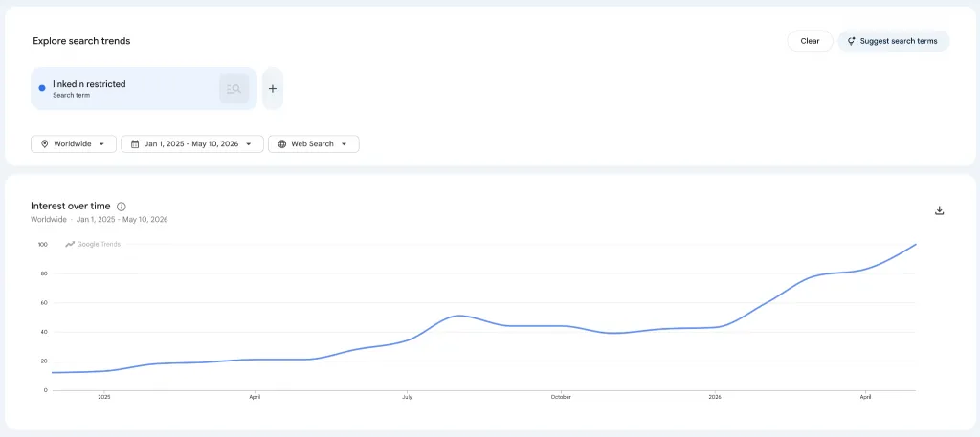Select the linkedin restricted search term chip
Image resolution: width=980 pixels, height=437 pixels.
(x=144, y=89)
